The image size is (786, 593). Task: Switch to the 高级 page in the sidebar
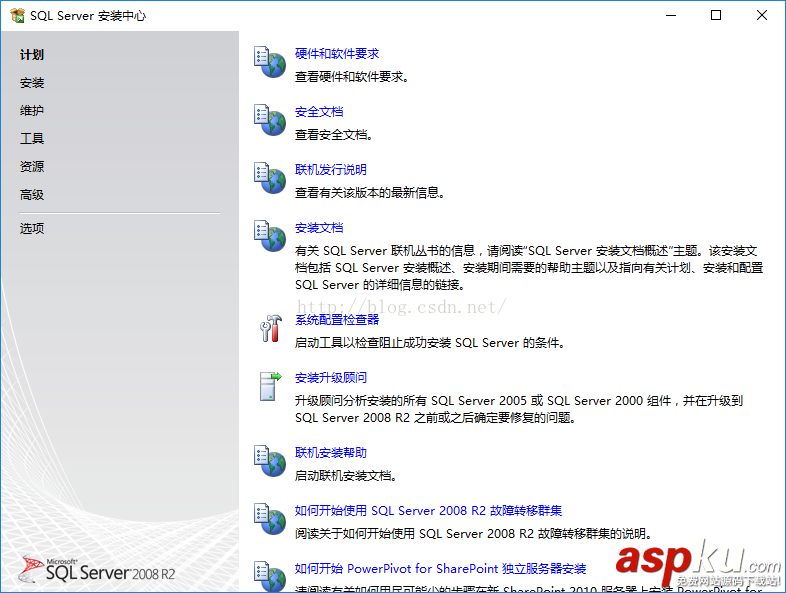tap(32, 194)
